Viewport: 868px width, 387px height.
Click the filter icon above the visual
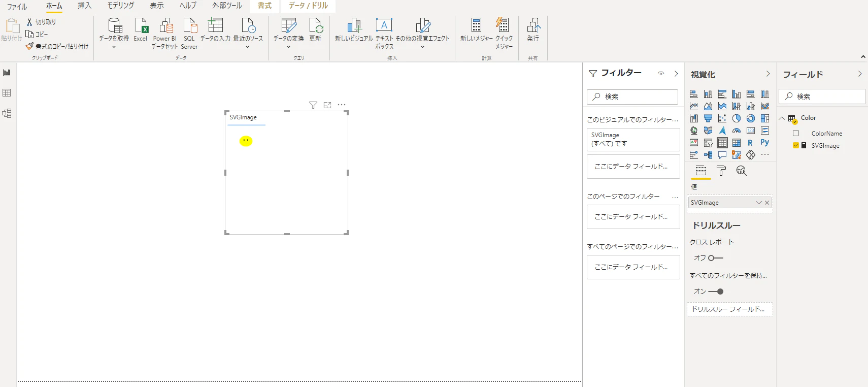[x=313, y=105]
